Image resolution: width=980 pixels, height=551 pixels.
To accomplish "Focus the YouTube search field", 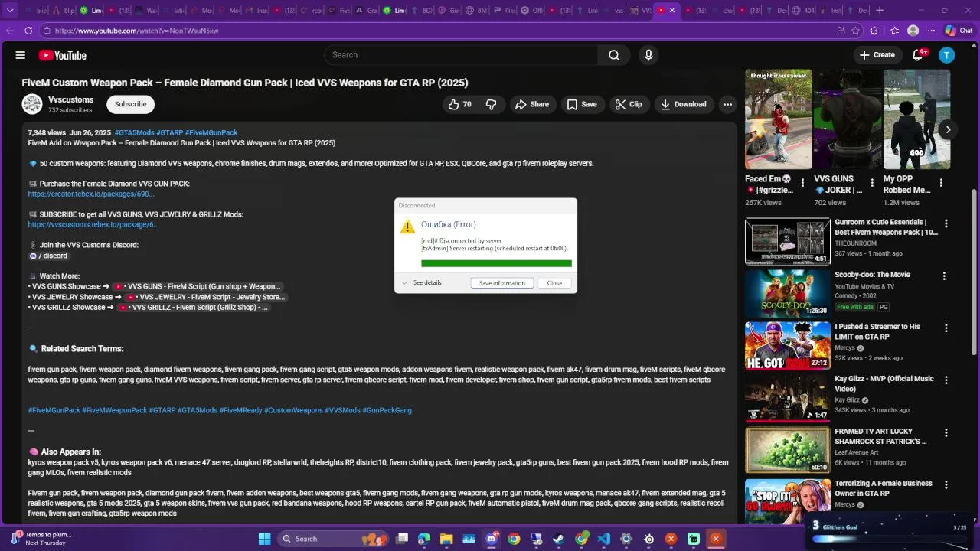I will [x=461, y=55].
